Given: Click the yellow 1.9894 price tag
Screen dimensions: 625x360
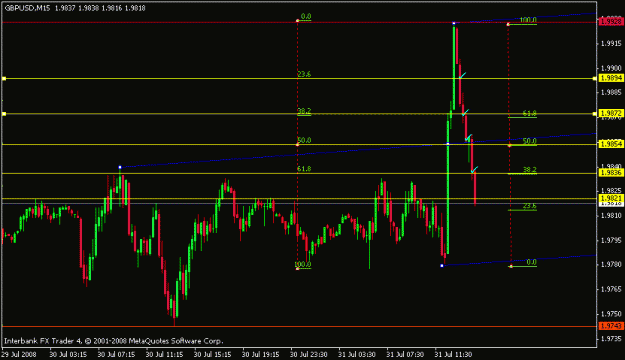Looking at the screenshot, I should pyautogui.click(x=611, y=79).
